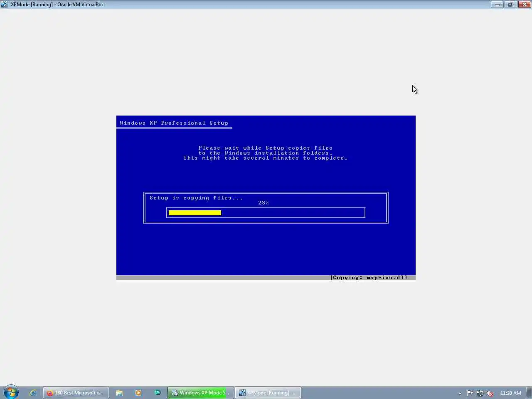Image resolution: width=532 pixels, height=399 pixels.
Task: Open Windows Explorer folder icon on the taskbar
Action: pyautogui.click(x=119, y=393)
